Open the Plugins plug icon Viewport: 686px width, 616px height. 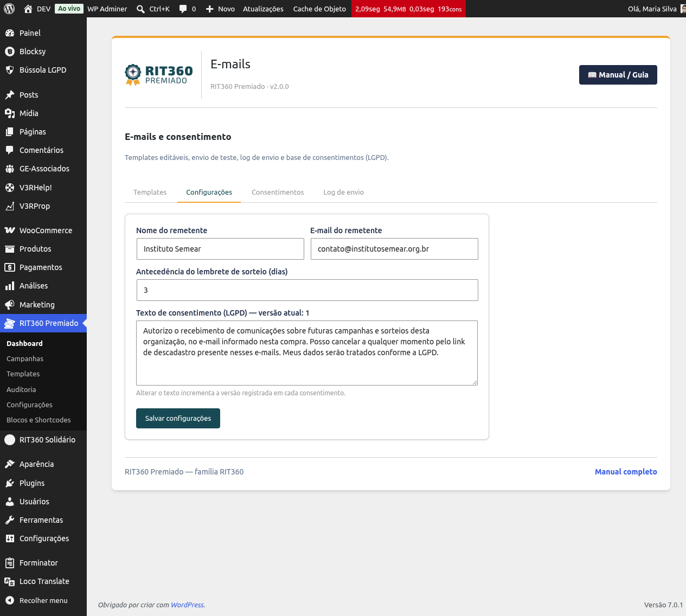tap(10, 483)
